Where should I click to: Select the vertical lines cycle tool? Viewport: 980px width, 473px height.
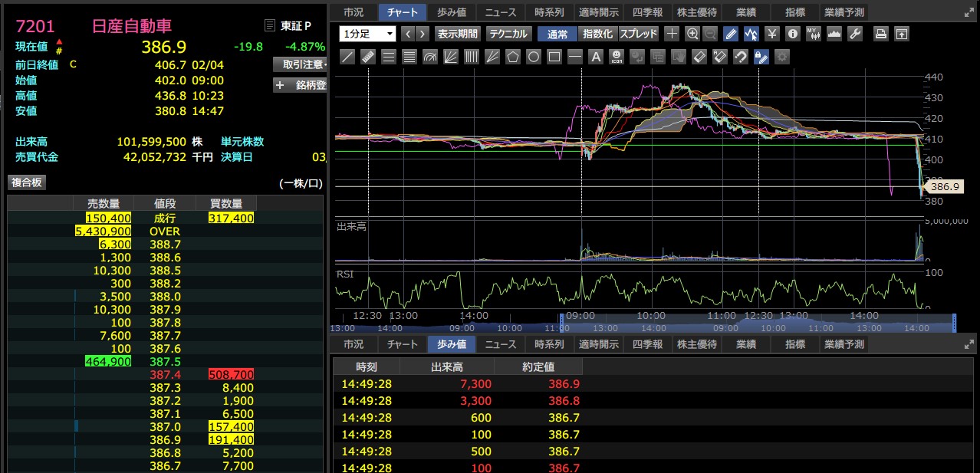coord(472,57)
